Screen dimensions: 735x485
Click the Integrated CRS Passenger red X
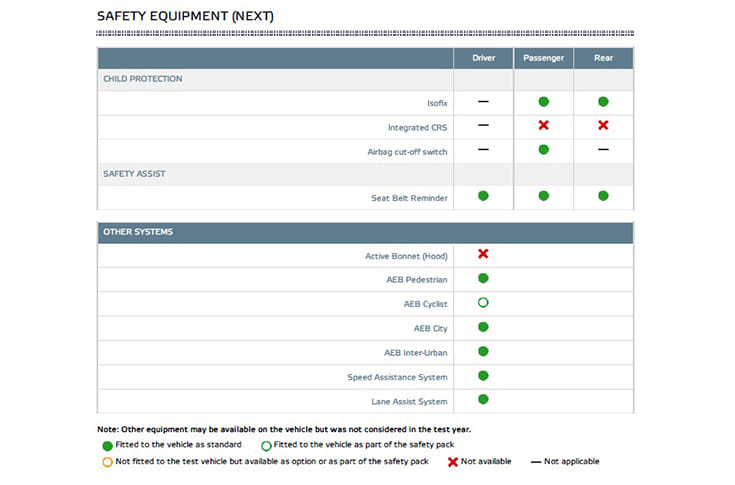click(x=544, y=126)
